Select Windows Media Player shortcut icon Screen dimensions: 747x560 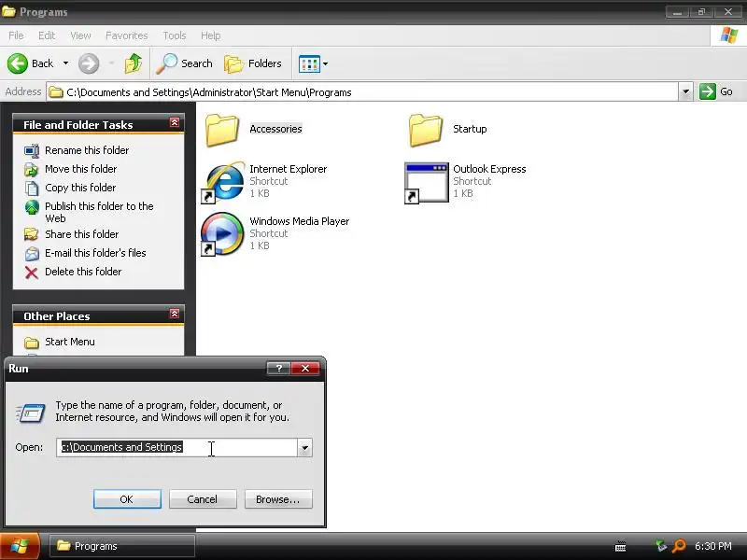tap(222, 234)
